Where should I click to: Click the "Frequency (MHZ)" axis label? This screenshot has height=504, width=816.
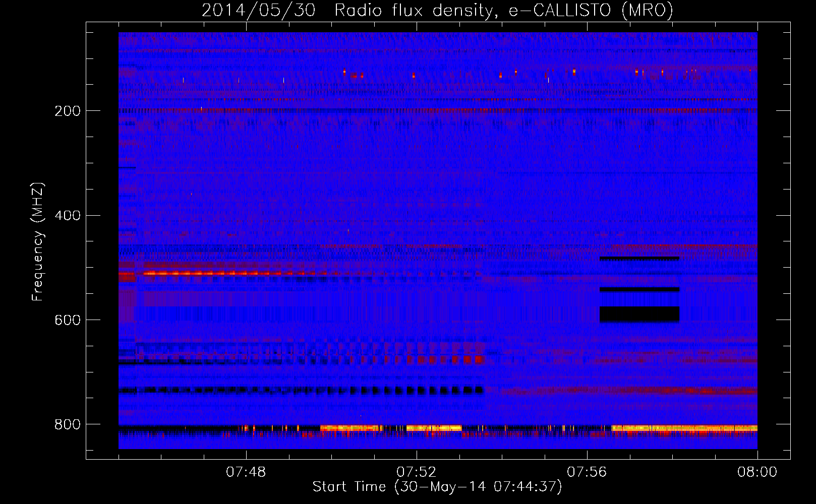point(38,241)
